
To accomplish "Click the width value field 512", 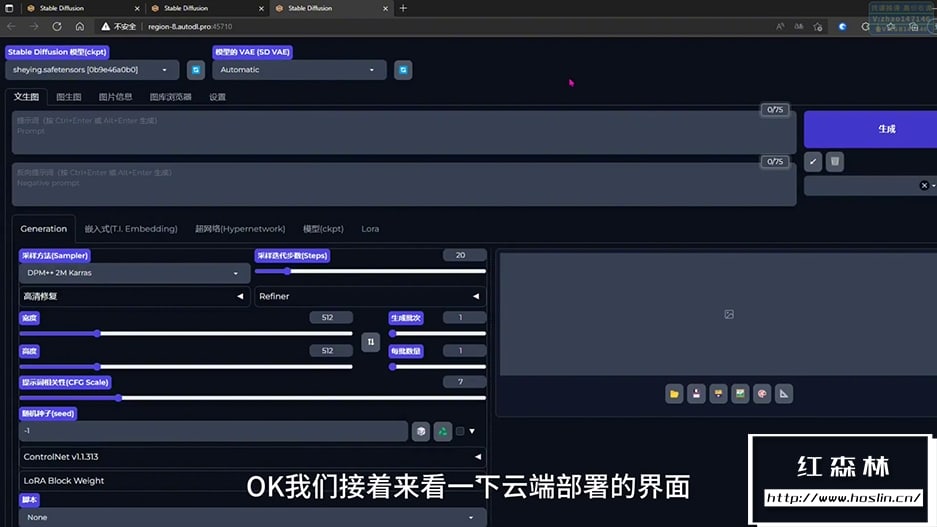I will click(x=330, y=317).
